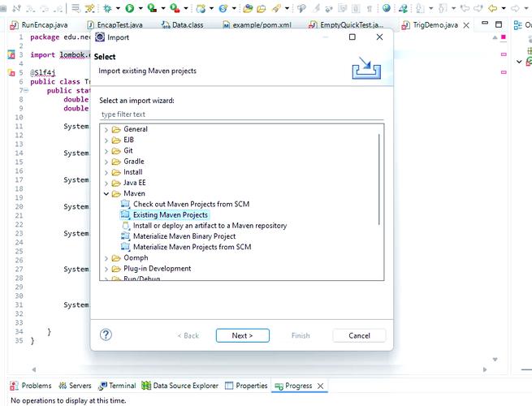Click the Git folder icon in wizard list
Screen dimensions: 532x406
[115, 151]
